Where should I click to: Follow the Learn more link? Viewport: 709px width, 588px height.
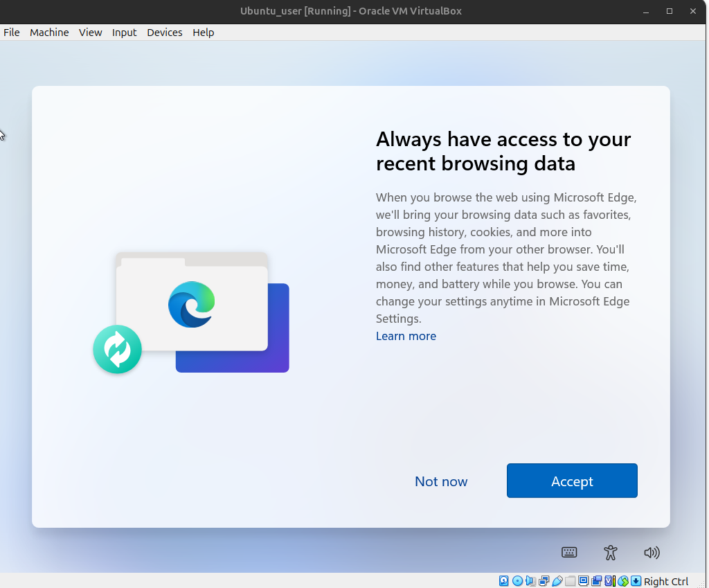coord(406,336)
